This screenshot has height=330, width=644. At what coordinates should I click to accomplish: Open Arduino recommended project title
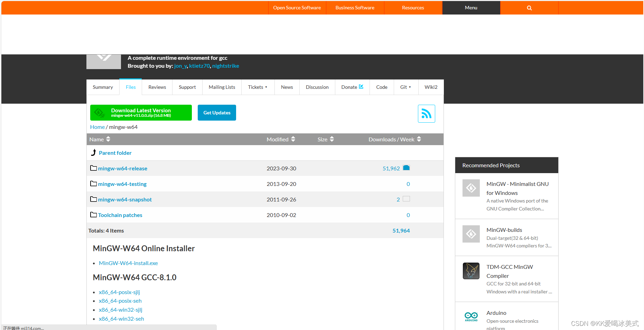[496, 313]
